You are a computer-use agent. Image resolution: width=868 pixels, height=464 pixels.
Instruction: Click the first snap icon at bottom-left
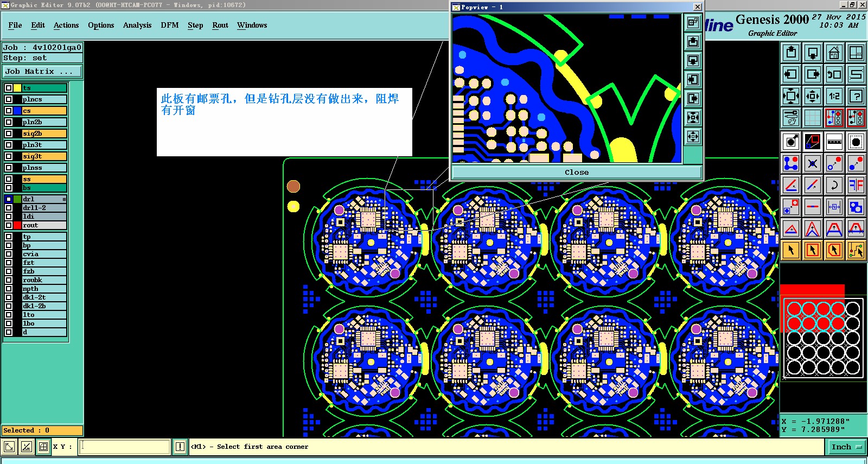[x=9, y=447]
